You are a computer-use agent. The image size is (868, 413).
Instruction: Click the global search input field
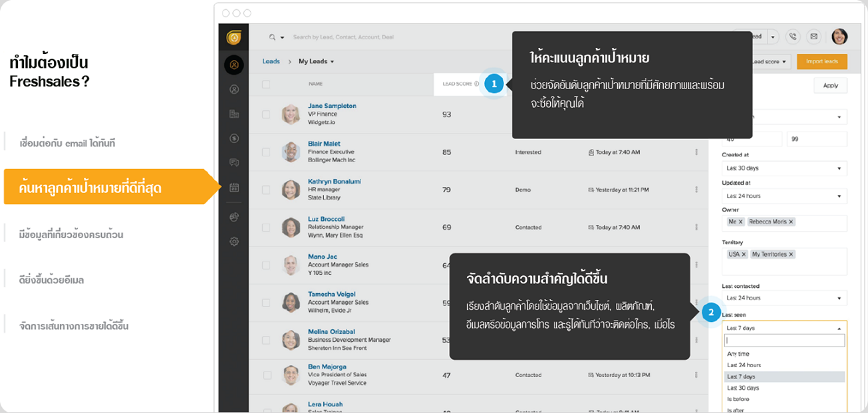point(343,37)
